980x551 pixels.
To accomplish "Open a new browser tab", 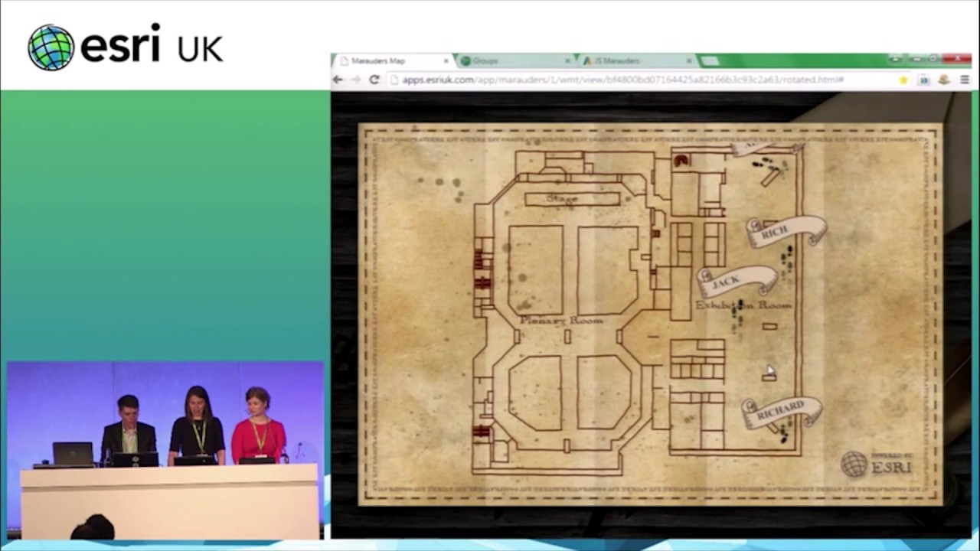I will [710, 61].
